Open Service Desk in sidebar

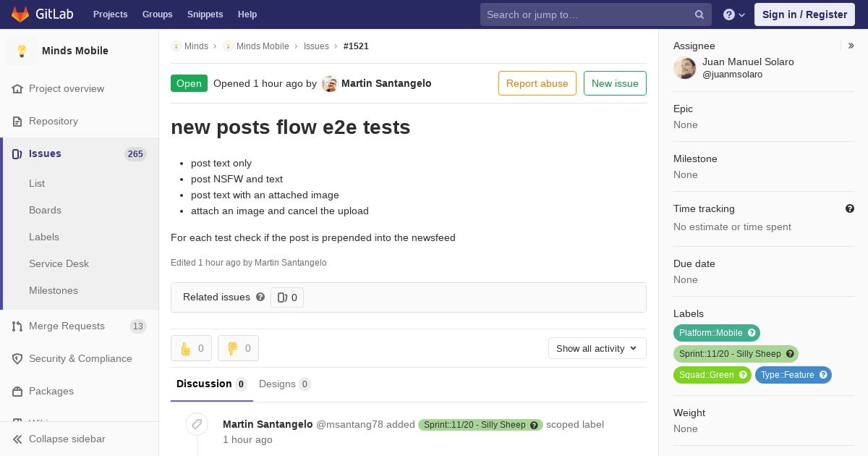coord(59,263)
